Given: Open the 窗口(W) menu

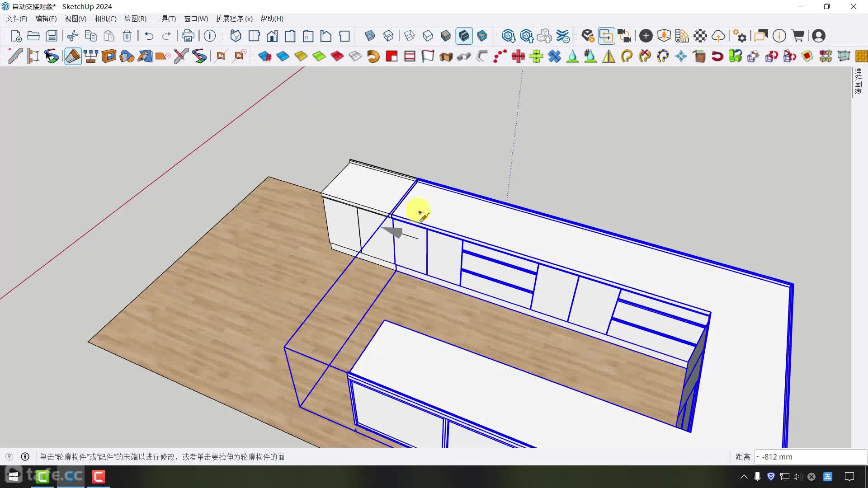Looking at the screenshot, I should coord(196,19).
